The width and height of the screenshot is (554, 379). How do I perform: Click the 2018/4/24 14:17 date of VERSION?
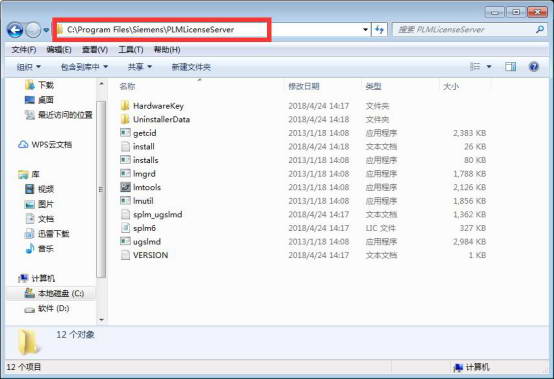(x=319, y=255)
